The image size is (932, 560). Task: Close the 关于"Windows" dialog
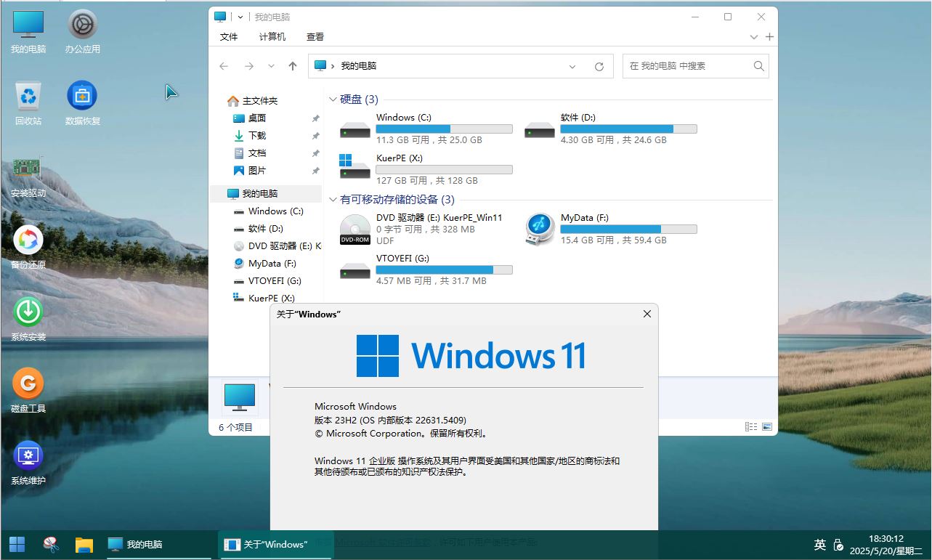point(647,314)
